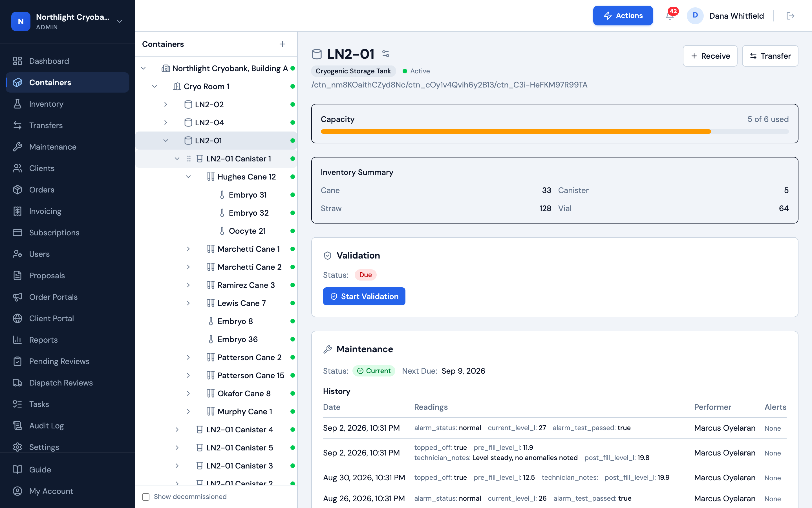Click the Guide book icon
The image size is (812, 508).
[x=17, y=470]
